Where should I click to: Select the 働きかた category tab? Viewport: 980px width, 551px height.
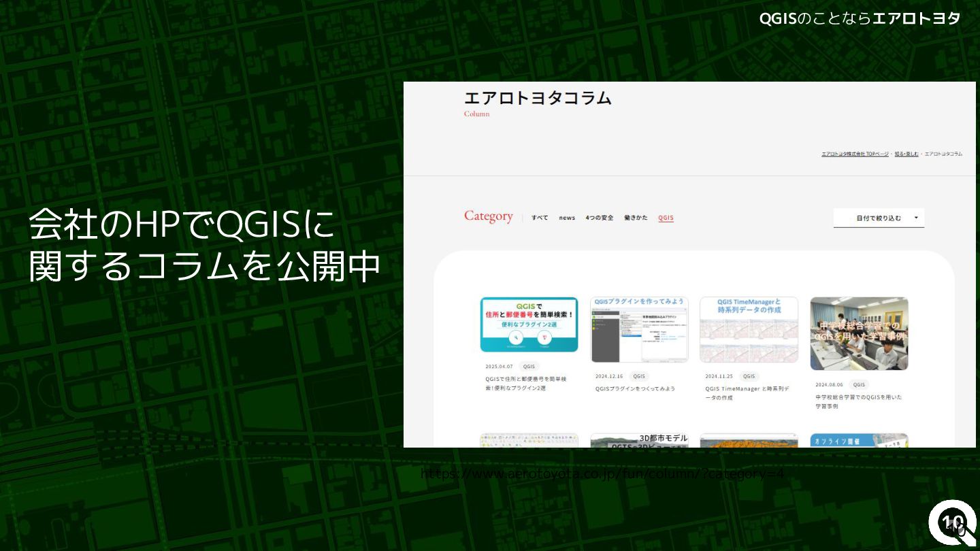click(x=636, y=218)
